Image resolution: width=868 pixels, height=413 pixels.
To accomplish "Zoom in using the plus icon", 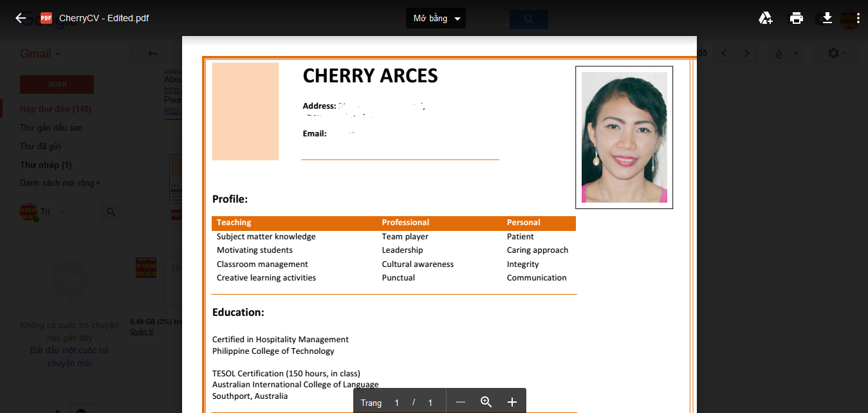I will (512, 402).
